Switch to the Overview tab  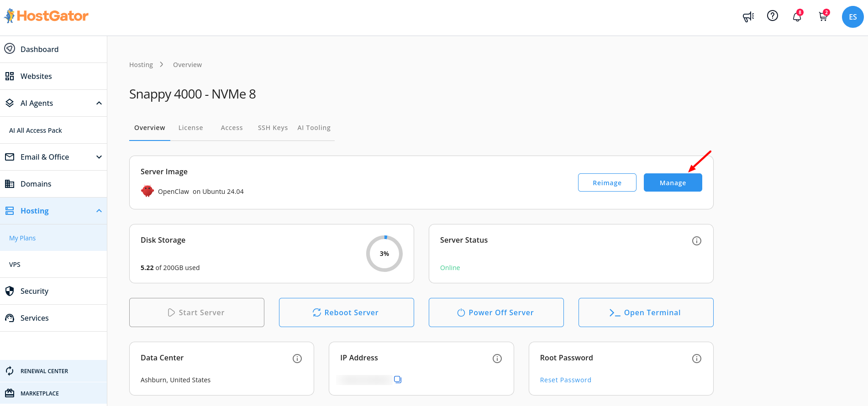tap(150, 128)
